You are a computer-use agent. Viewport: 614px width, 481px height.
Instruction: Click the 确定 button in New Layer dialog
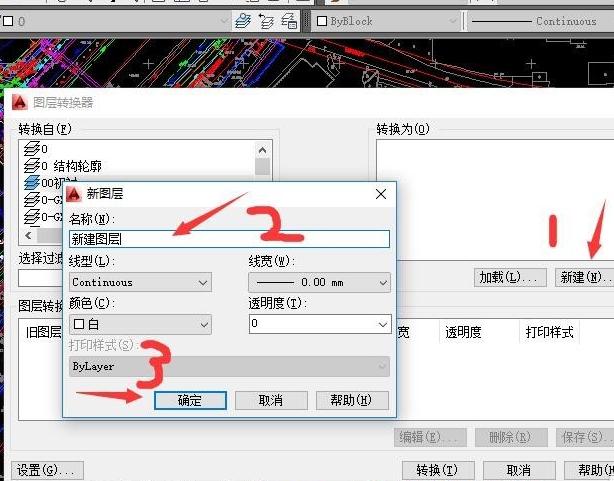190,400
